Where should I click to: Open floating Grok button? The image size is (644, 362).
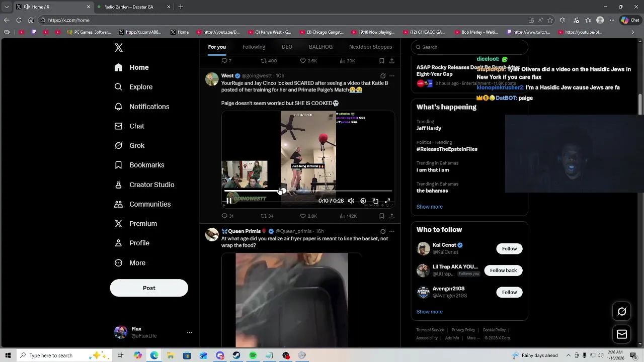[622, 312]
